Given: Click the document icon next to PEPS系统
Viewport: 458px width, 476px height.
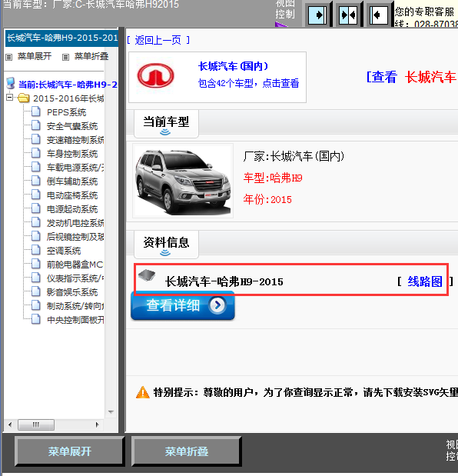Looking at the screenshot, I should click(x=36, y=112).
